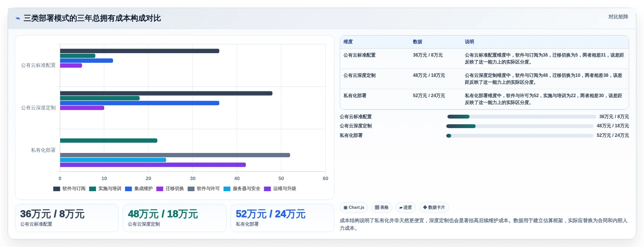Click the 公有云深度定制 y-axis label
The width and height of the screenshot is (644, 247).
coord(38,108)
